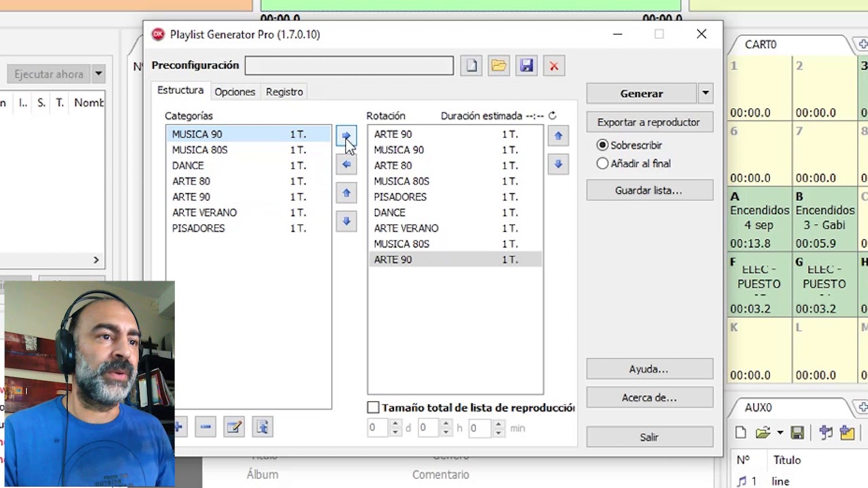
Task: Click the import categories icon beside the edit icon
Action: 262,427
